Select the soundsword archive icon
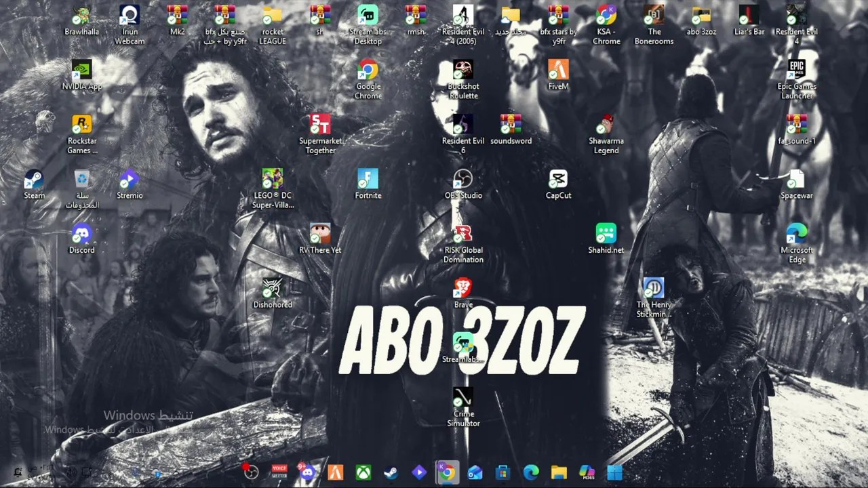868x488 pixels. 511,129
